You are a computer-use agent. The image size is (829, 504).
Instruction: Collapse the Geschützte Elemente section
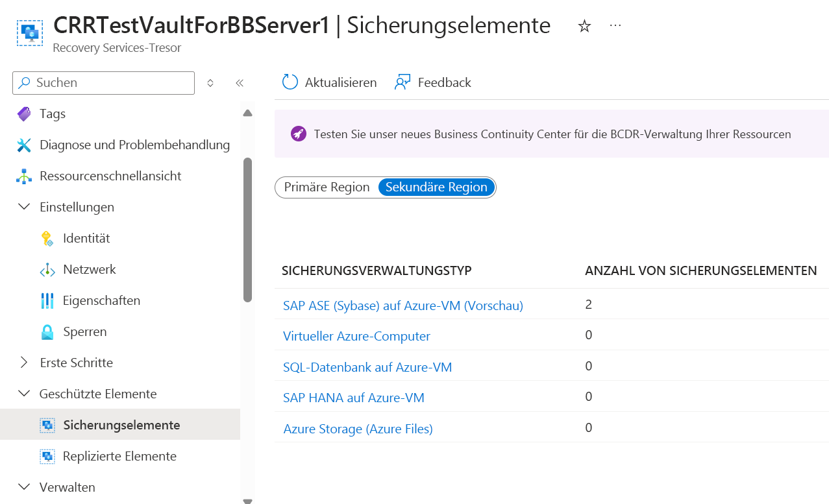point(24,394)
